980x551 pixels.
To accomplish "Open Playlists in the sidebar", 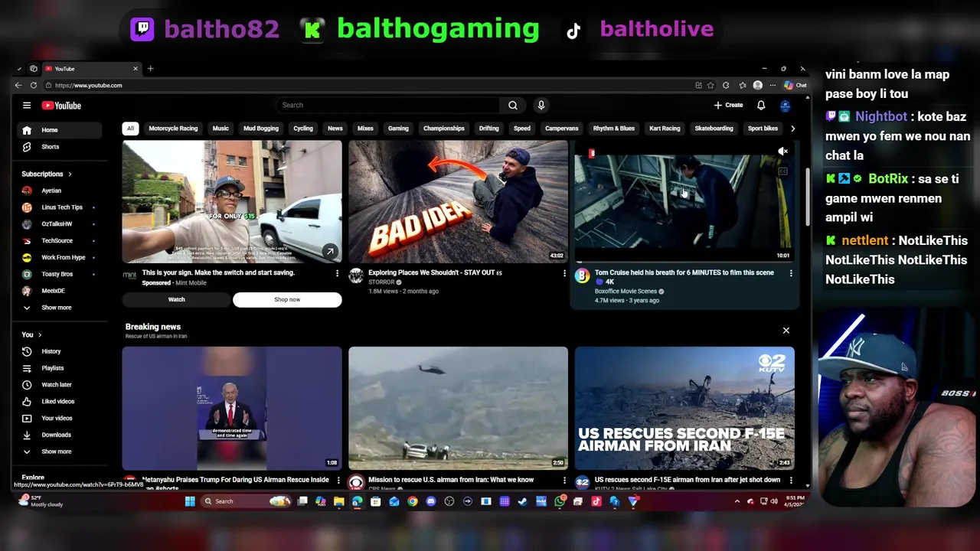I will pyautogui.click(x=58, y=368).
